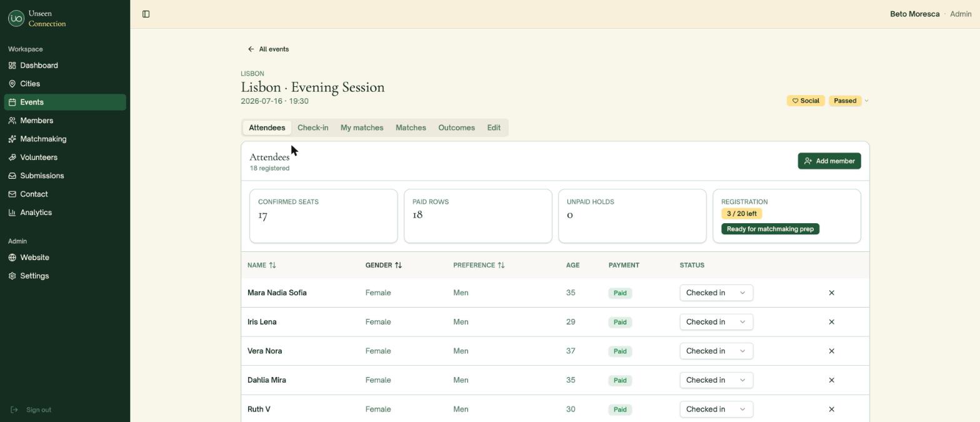The image size is (980, 422).
Task: Click the Age column header
Action: (572, 265)
